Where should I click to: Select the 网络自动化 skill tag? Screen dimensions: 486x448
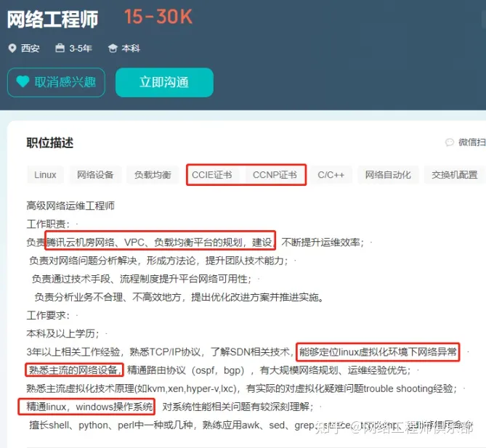pos(388,175)
